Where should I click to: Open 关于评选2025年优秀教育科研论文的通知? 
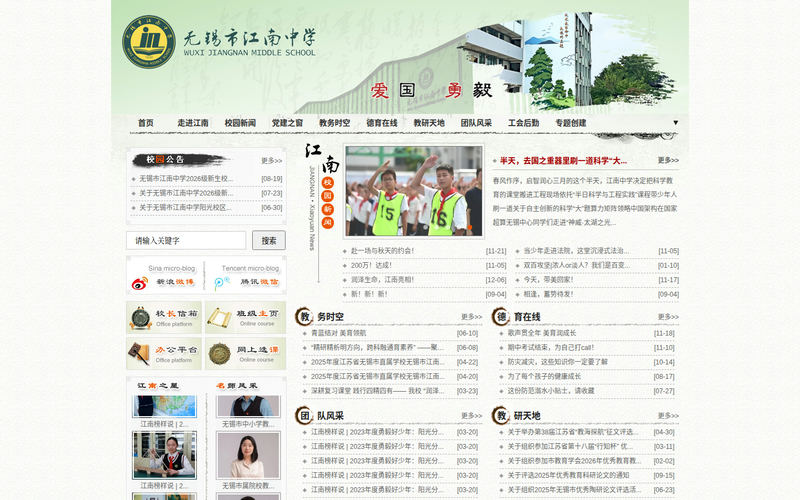click(x=568, y=476)
